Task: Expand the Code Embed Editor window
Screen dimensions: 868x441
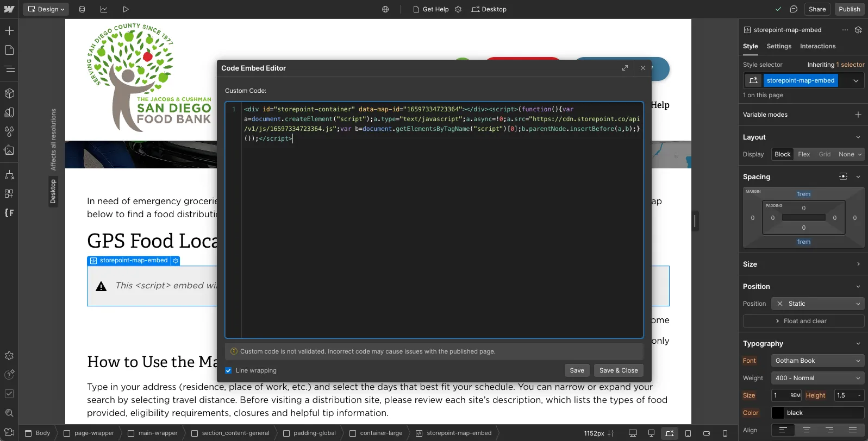Action: tap(625, 68)
